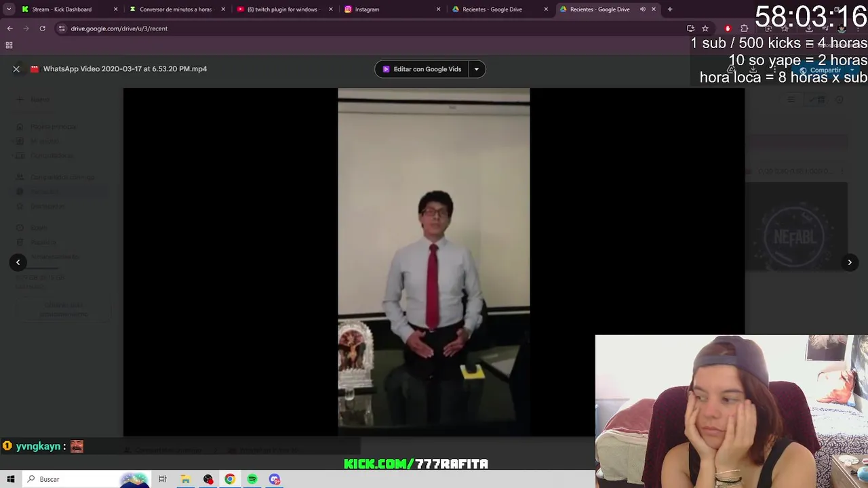Open File Explorer from the taskbar
This screenshot has height=488, width=868.
[x=185, y=479]
